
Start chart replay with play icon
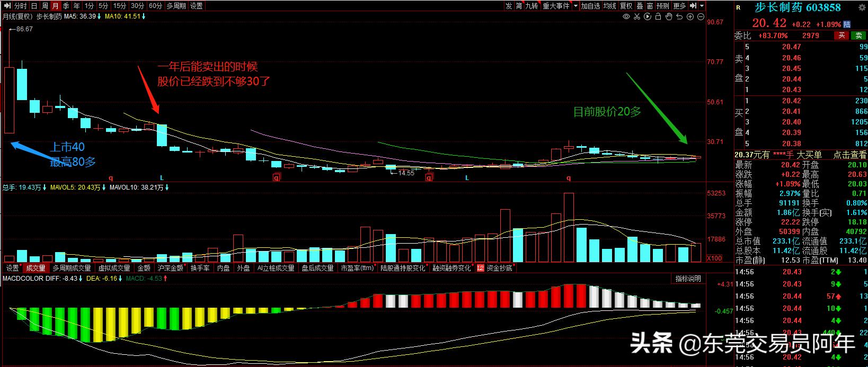[648, 16]
